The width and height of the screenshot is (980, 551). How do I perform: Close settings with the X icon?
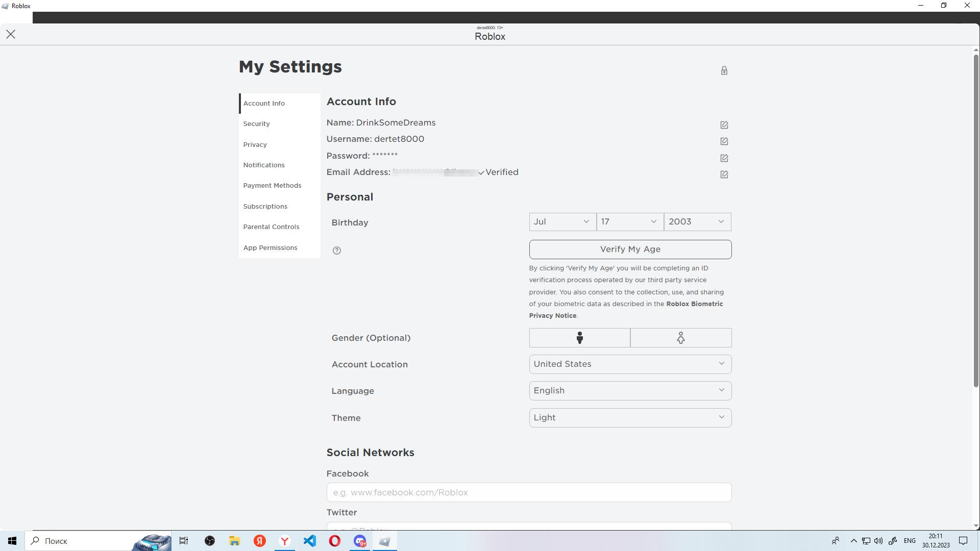pos(11,34)
